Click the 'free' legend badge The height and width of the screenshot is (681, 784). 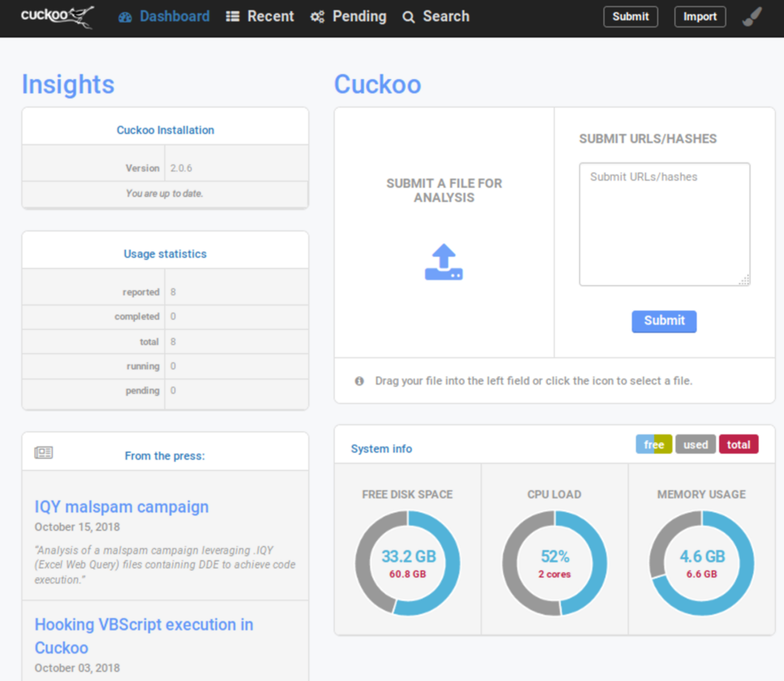[x=654, y=445]
